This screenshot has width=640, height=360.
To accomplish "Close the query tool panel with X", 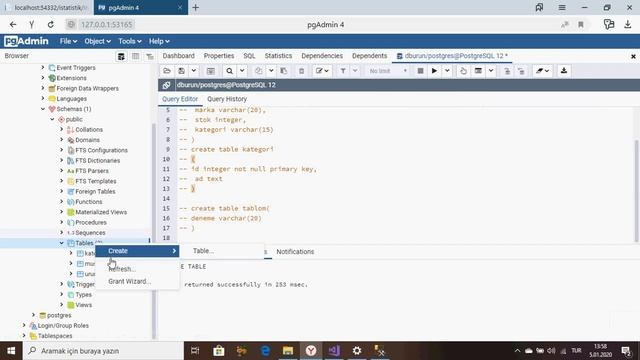I will tap(633, 56).
